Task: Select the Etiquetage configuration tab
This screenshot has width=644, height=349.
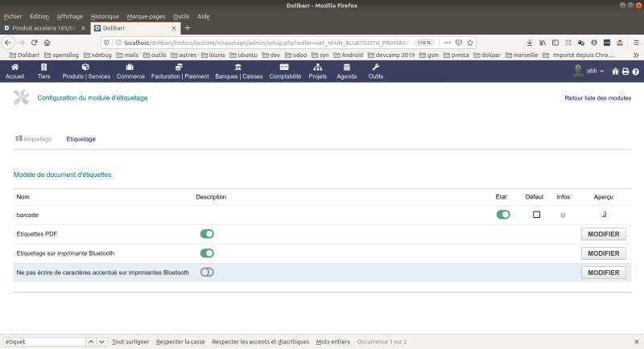Action: (80, 139)
